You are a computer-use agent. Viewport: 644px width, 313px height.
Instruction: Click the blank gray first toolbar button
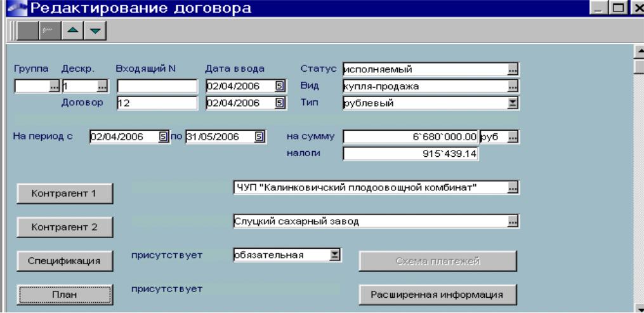point(27,31)
